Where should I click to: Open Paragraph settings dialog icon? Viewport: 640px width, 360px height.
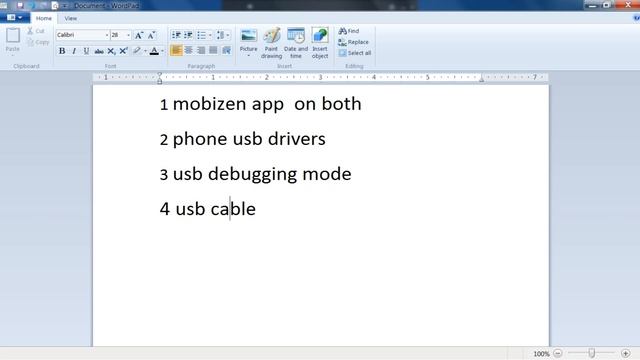(227, 50)
